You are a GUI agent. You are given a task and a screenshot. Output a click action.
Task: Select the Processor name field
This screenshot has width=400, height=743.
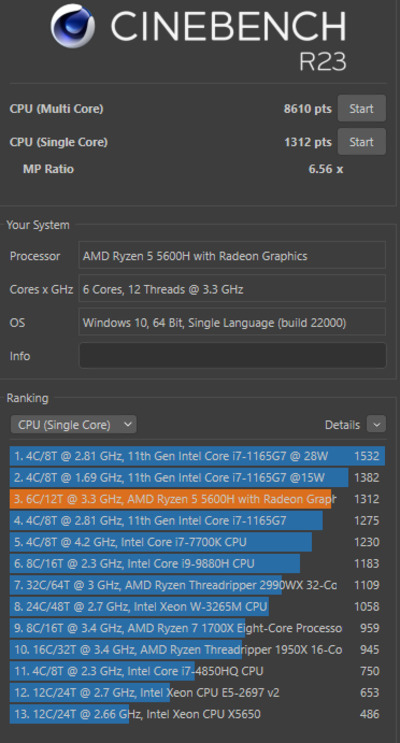click(232, 256)
